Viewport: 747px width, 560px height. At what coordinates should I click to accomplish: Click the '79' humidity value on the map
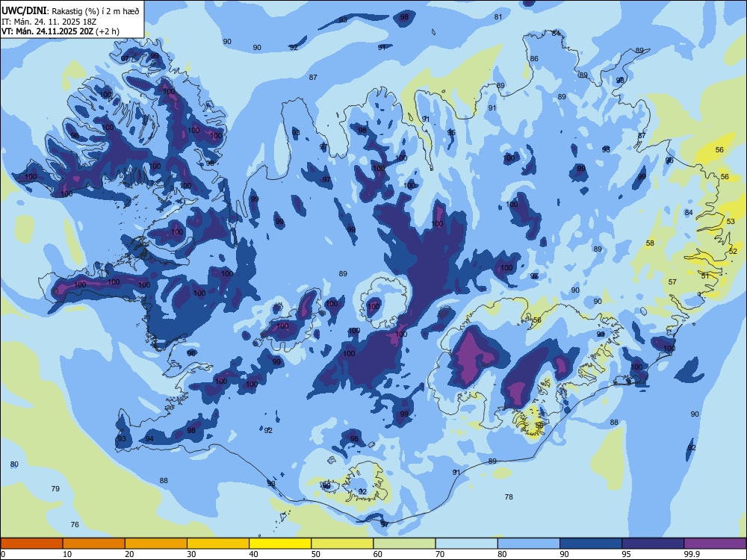pos(55,488)
